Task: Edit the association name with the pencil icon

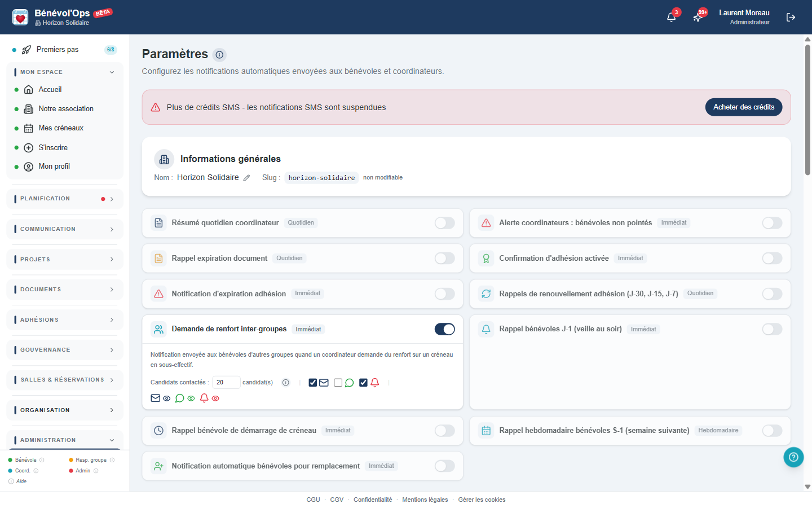Action: click(246, 178)
